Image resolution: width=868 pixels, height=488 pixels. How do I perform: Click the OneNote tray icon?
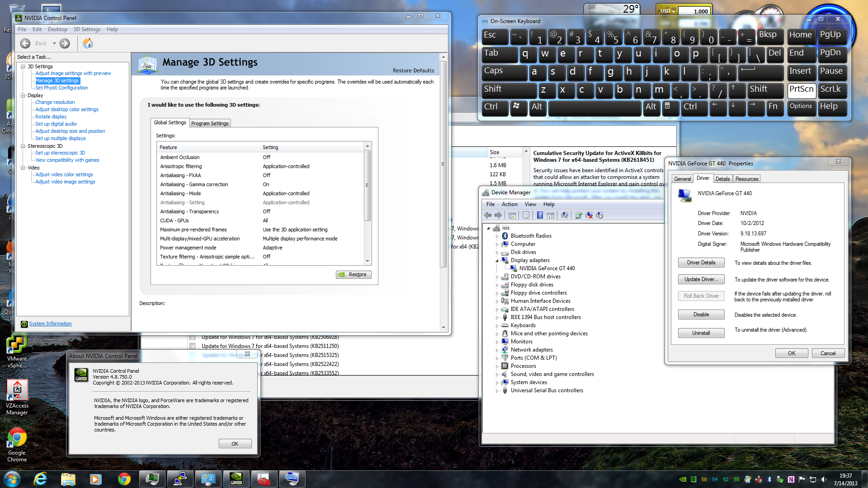pyautogui.click(x=791, y=479)
